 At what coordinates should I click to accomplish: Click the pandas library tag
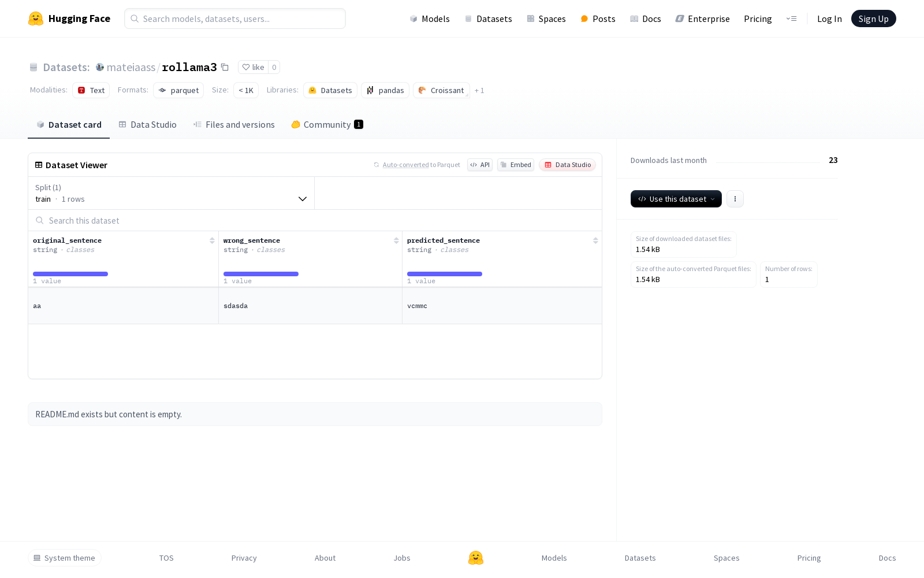click(x=385, y=90)
